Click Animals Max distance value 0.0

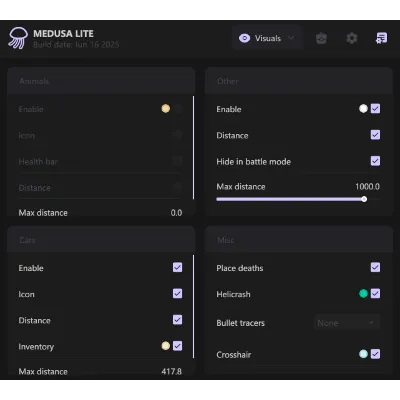point(176,213)
